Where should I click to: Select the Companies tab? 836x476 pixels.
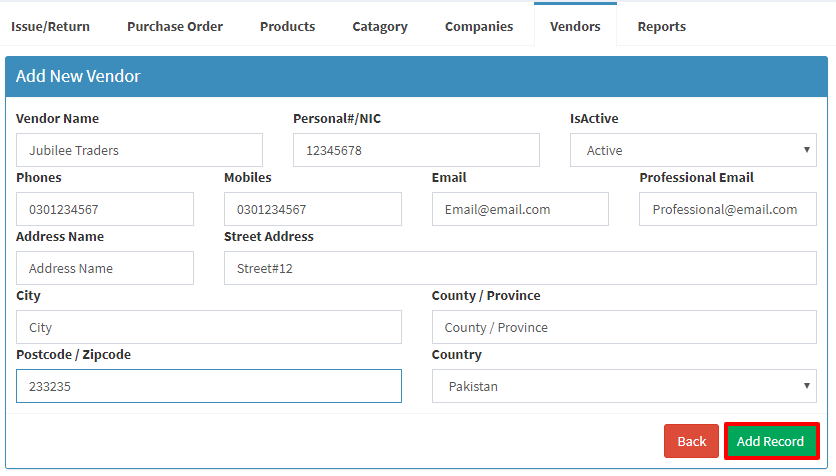[x=479, y=26]
